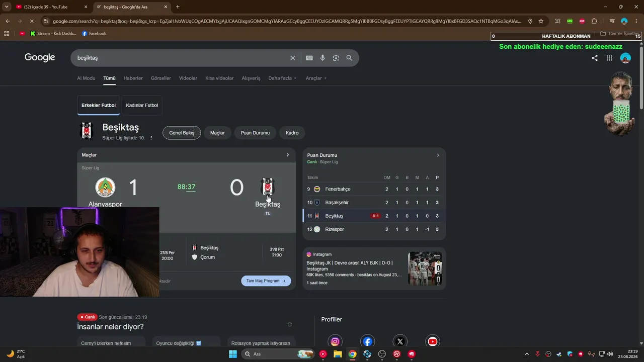Open the Chrome three-dot menu
Viewport: 644px width, 362px height.
(636, 21)
